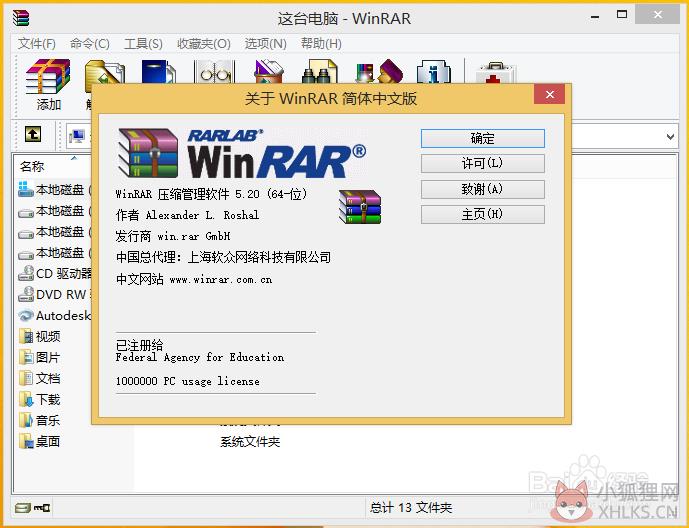Select the 音乐 folder
The width and height of the screenshot is (689, 528).
click(x=40, y=420)
